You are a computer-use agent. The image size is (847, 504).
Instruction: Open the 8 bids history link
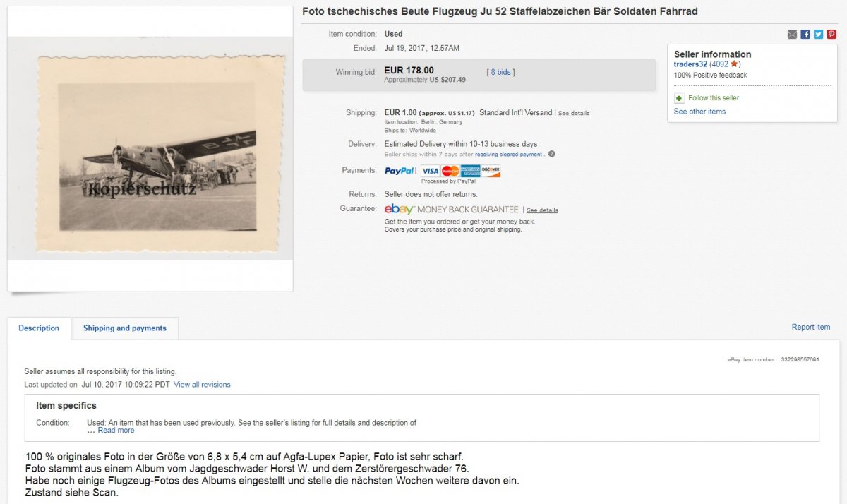[x=500, y=72]
